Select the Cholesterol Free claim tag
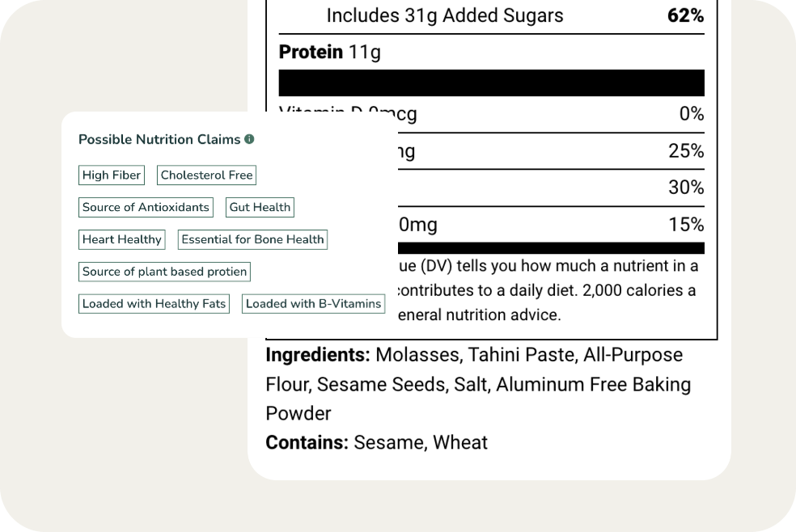 206,175
